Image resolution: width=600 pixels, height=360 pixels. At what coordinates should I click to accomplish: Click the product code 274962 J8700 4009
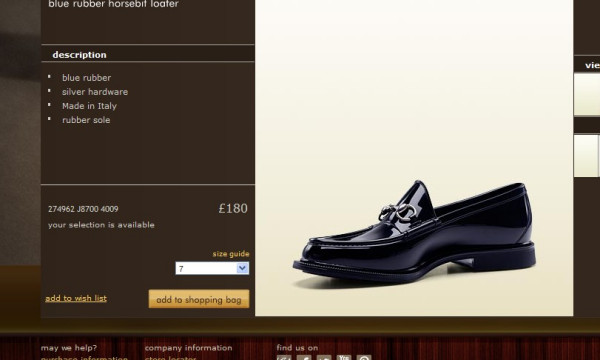[83, 209]
